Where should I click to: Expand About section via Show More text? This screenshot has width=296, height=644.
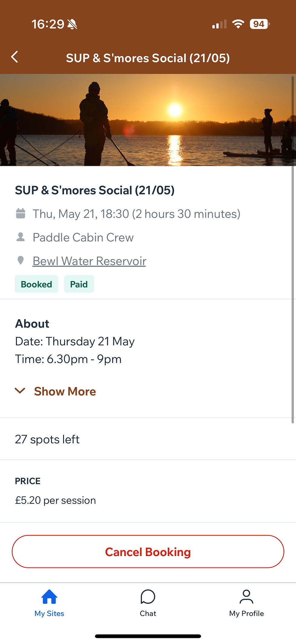click(65, 391)
